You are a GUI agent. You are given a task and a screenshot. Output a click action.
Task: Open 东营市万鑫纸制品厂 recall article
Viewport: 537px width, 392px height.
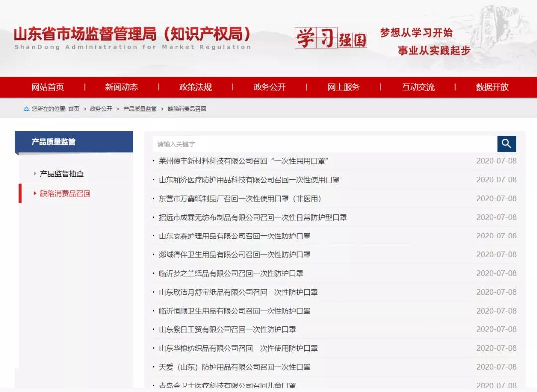[x=240, y=198]
